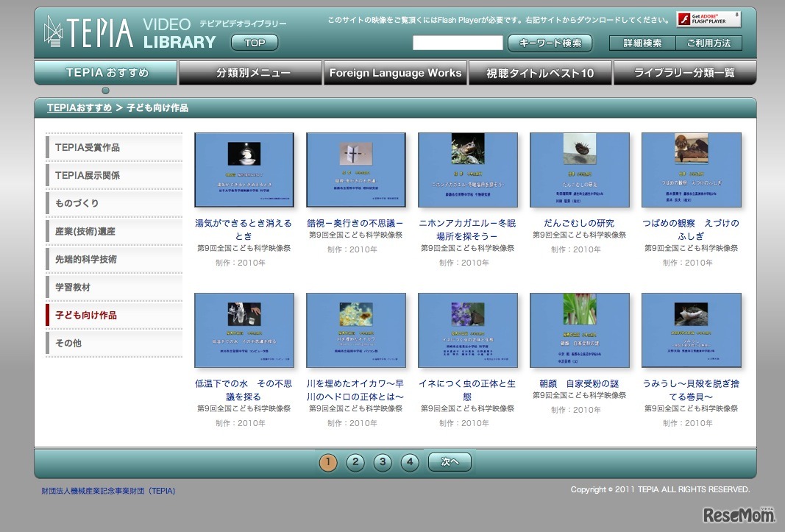Image resolution: width=785 pixels, height=532 pixels.
Task: Click the TOP button in the header
Action: pos(255,43)
